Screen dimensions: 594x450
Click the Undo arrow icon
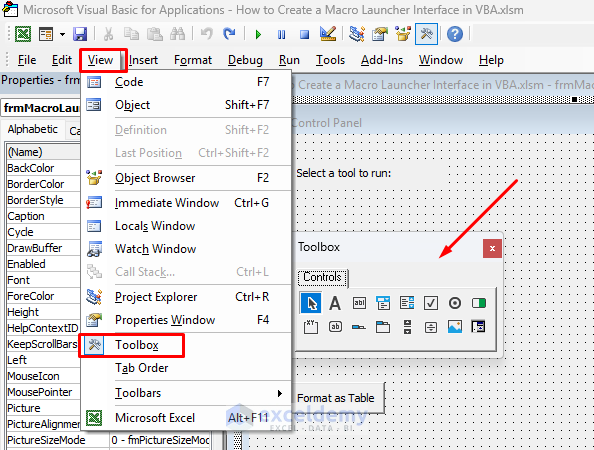point(206,34)
